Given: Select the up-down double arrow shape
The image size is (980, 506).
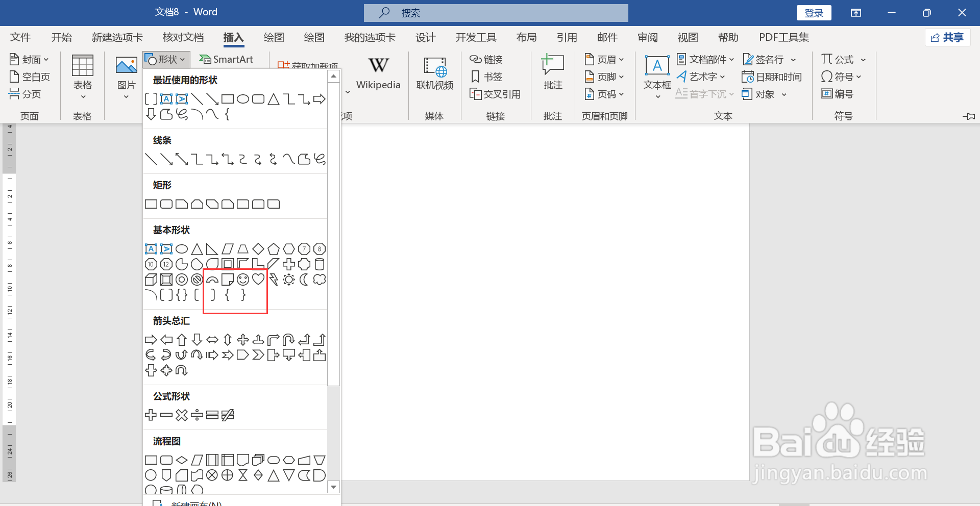Looking at the screenshot, I should click(x=228, y=340).
